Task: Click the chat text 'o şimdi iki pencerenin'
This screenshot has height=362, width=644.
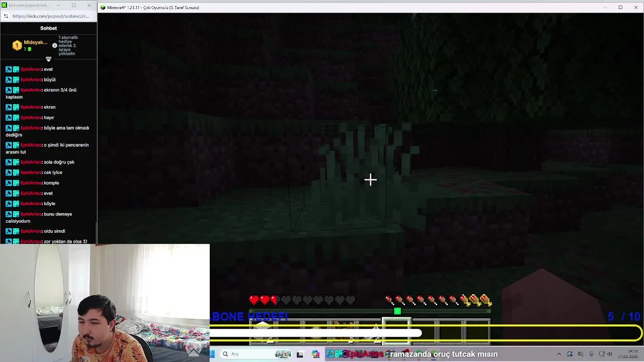Action: pyautogui.click(x=66, y=145)
